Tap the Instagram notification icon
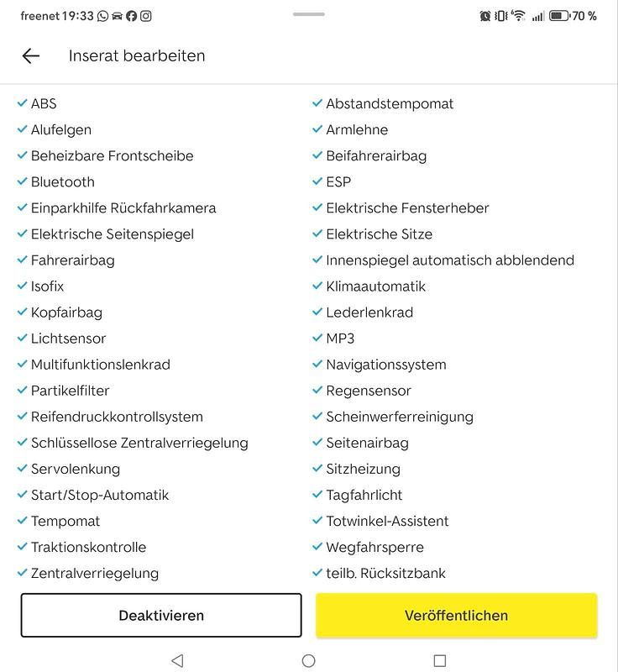 (146, 16)
